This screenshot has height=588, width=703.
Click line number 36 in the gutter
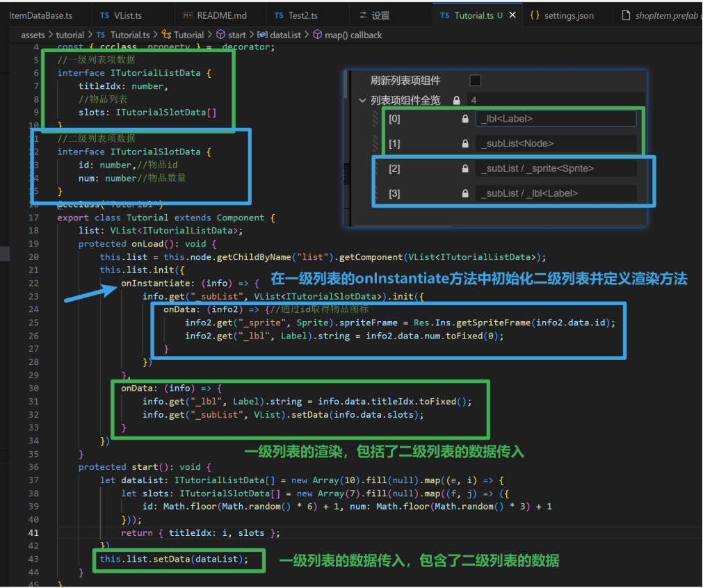(33, 467)
